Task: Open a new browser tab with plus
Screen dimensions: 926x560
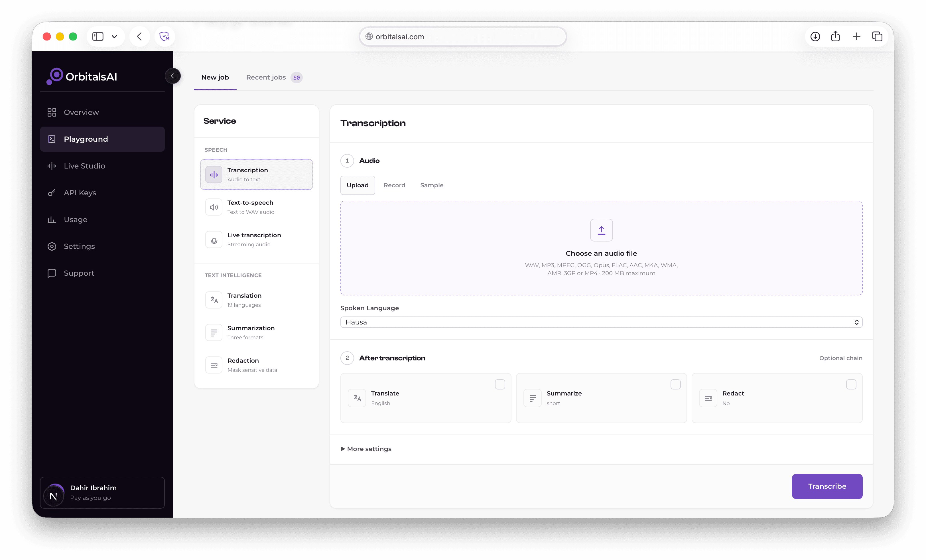Action: click(x=856, y=36)
